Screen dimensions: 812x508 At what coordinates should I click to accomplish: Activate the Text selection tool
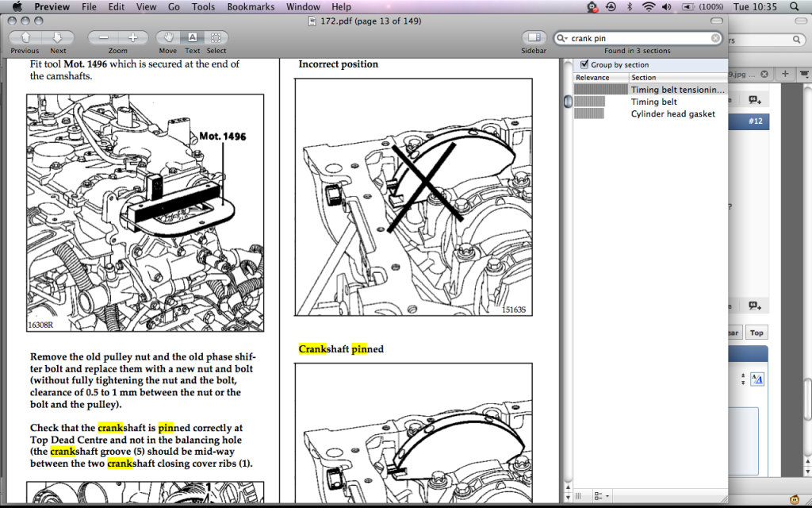click(192, 37)
